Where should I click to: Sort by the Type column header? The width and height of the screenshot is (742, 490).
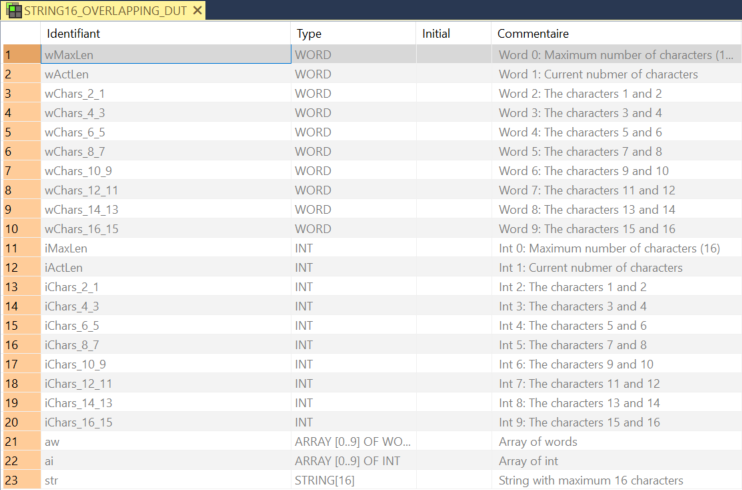(x=308, y=34)
